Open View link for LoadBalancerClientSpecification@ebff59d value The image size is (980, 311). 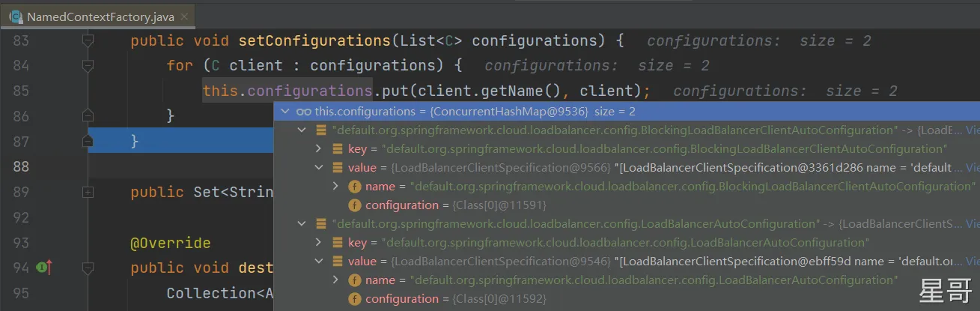point(972,262)
